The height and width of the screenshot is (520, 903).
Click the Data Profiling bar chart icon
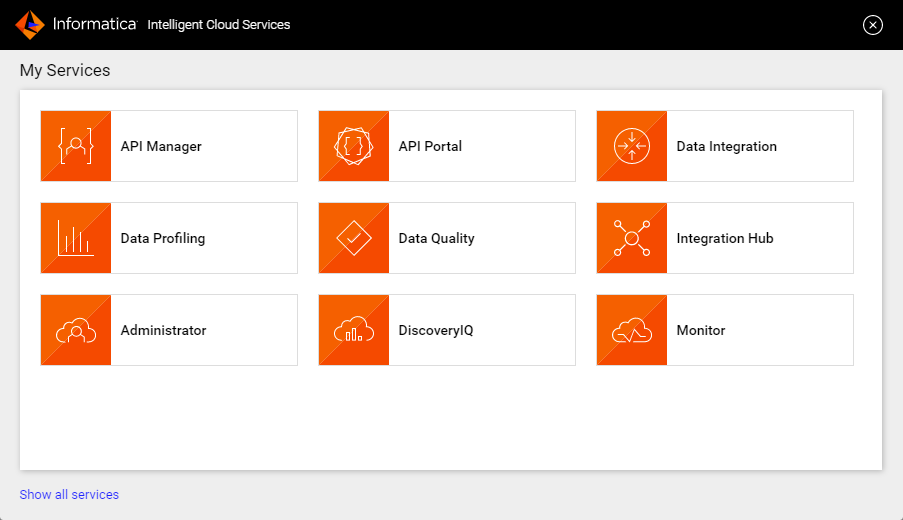pos(76,238)
